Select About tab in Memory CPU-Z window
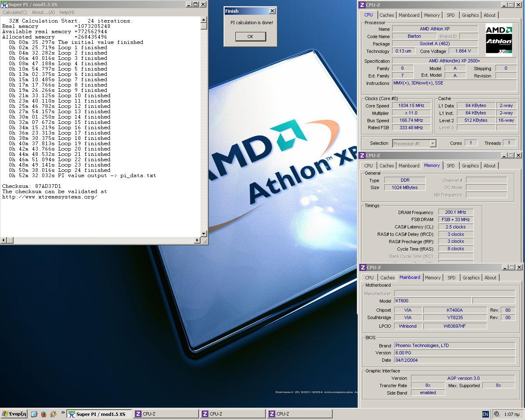This screenshot has height=420, width=525. click(489, 166)
